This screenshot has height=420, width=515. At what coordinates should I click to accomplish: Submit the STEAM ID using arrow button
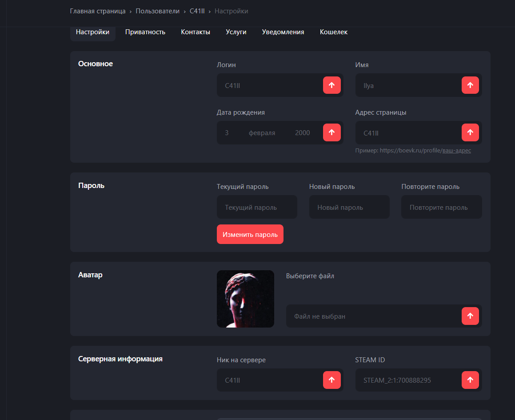pos(470,380)
